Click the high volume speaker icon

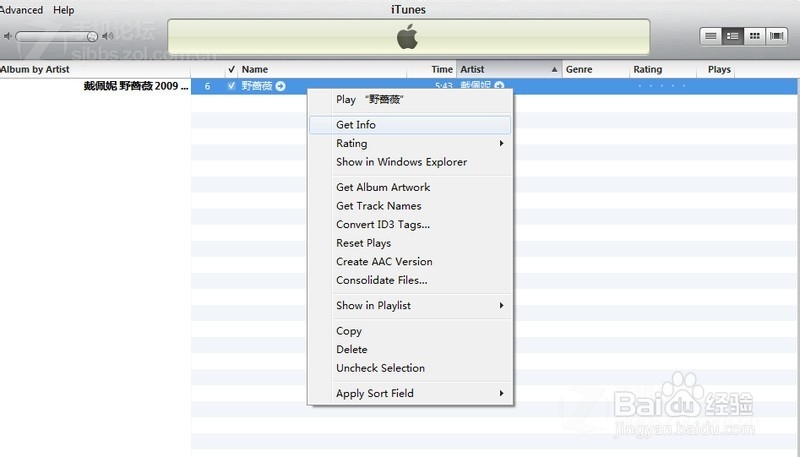pos(108,36)
